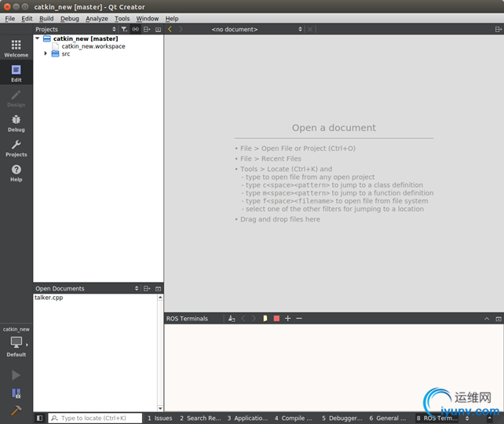Start debugging with debug-run button
This screenshot has width=504, height=424.
click(x=16, y=393)
